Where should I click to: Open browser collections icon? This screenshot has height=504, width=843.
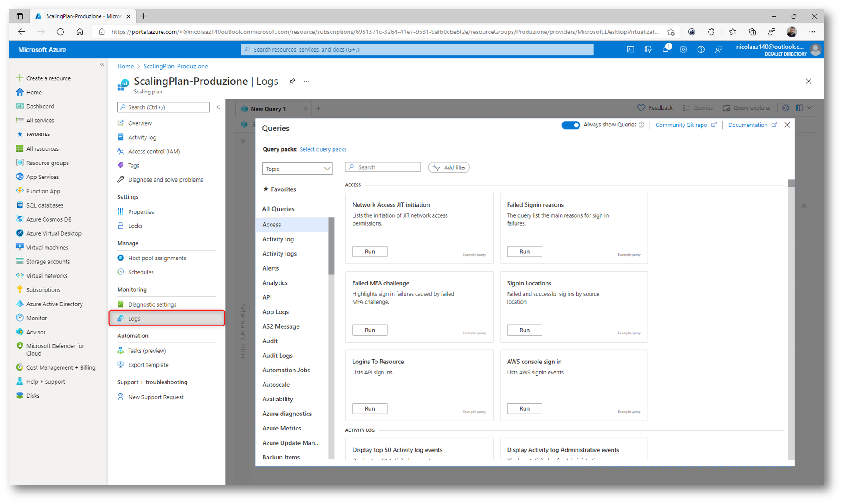(x=752, y=32)
